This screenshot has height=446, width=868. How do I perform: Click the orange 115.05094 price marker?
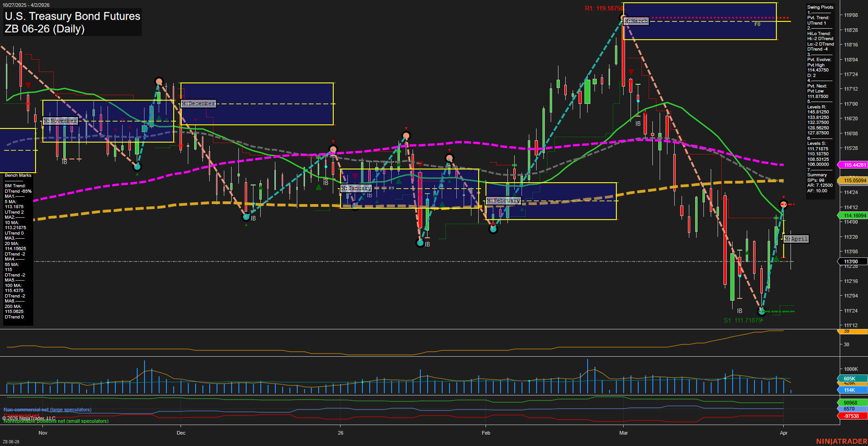[853, 180]
